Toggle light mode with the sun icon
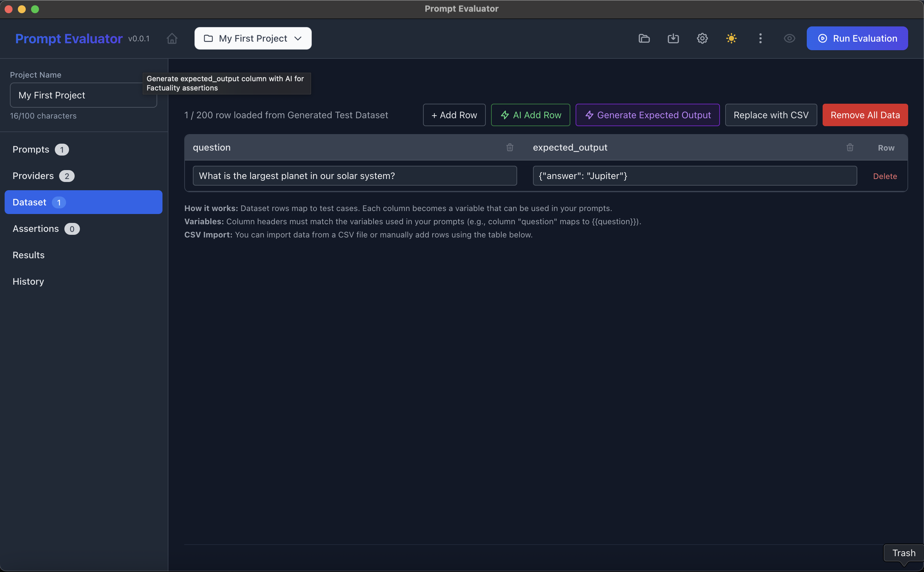 [x=731, y=38]
